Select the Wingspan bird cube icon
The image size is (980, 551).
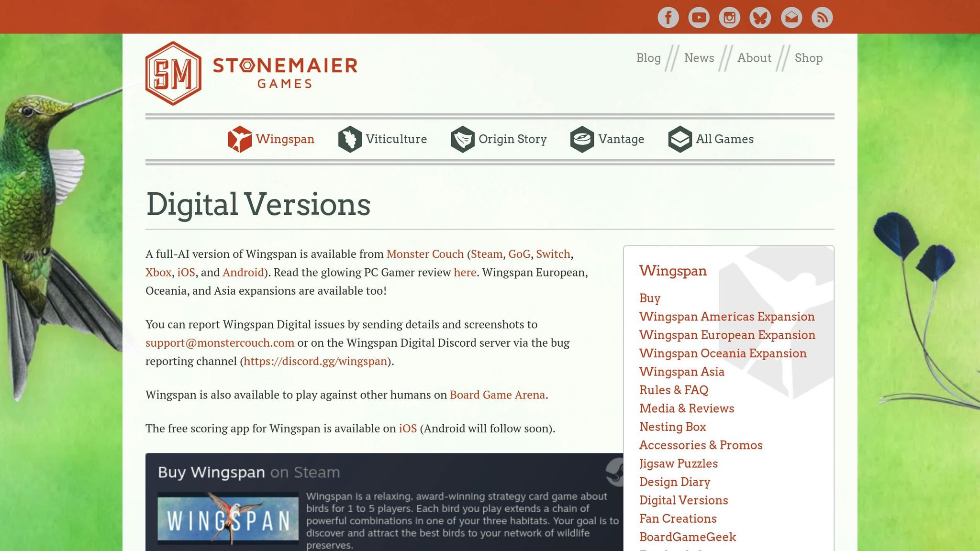239,139
